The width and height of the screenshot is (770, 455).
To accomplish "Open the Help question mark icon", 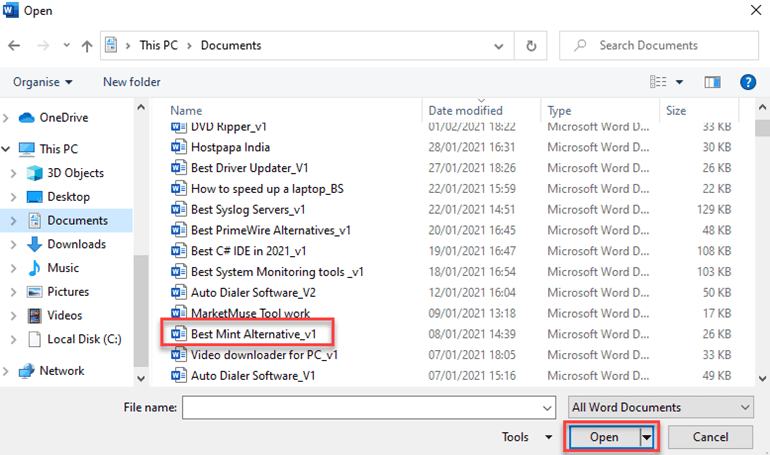I will (747, 82).
